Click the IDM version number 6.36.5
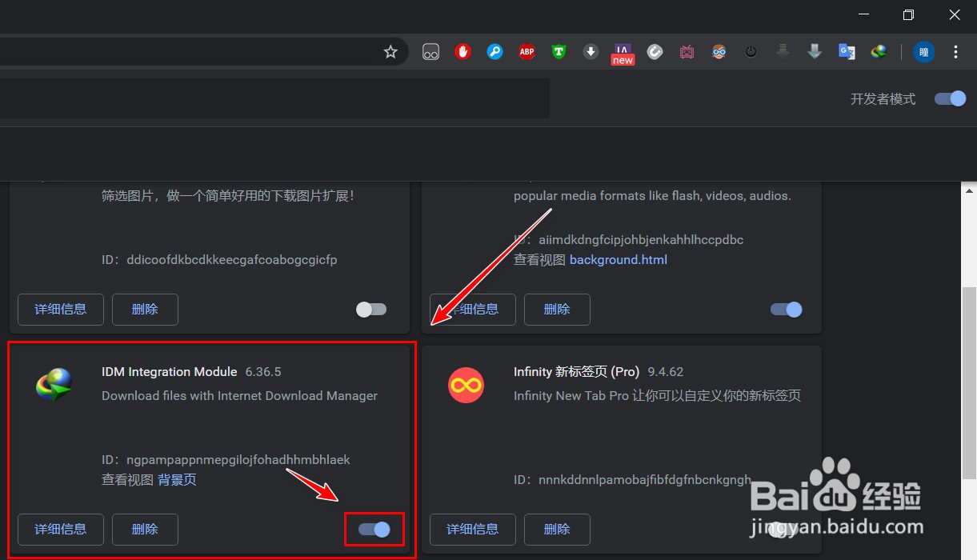The image size is (977, 560). tap(263, 371)
